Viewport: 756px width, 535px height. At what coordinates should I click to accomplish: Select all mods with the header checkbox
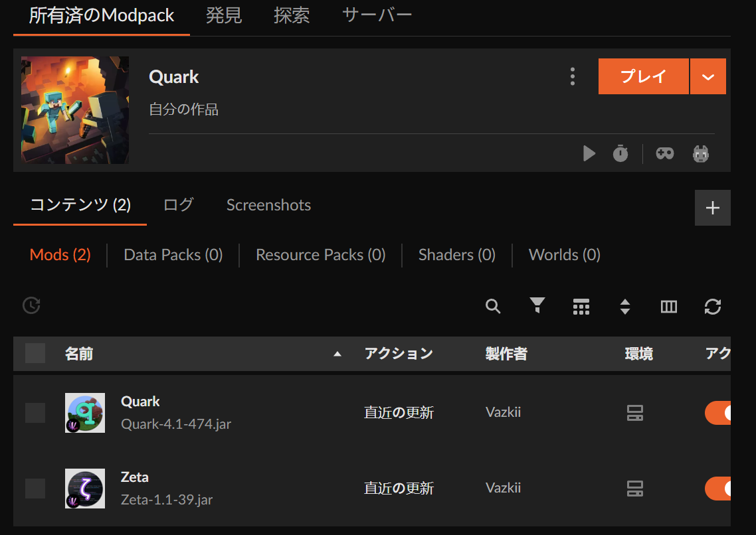click(35, 353)
